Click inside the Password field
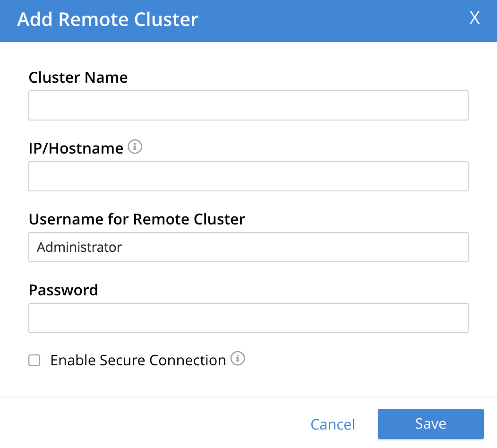497x448 pixels. point(248,318)
